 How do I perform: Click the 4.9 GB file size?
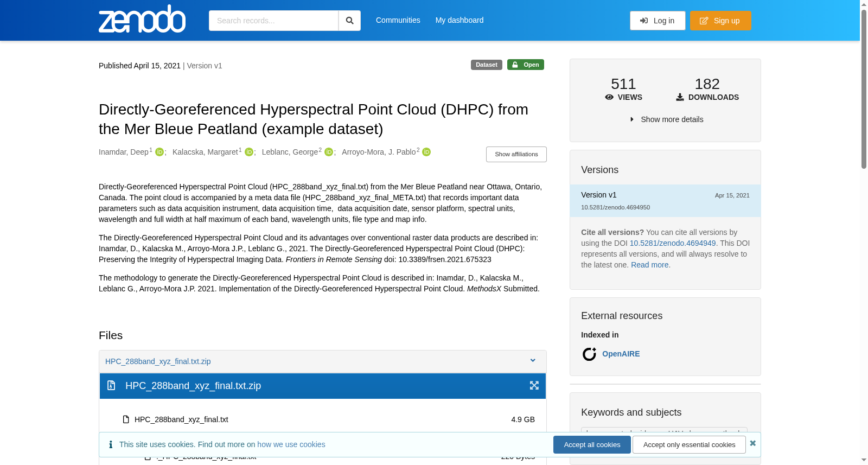(x=523, y=419)
